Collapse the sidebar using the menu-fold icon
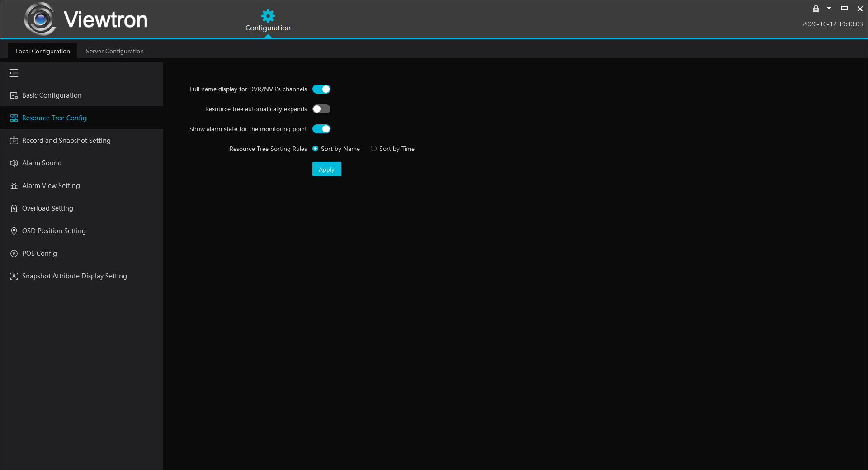This screenshot has width=868, height=470. [14, 73]
